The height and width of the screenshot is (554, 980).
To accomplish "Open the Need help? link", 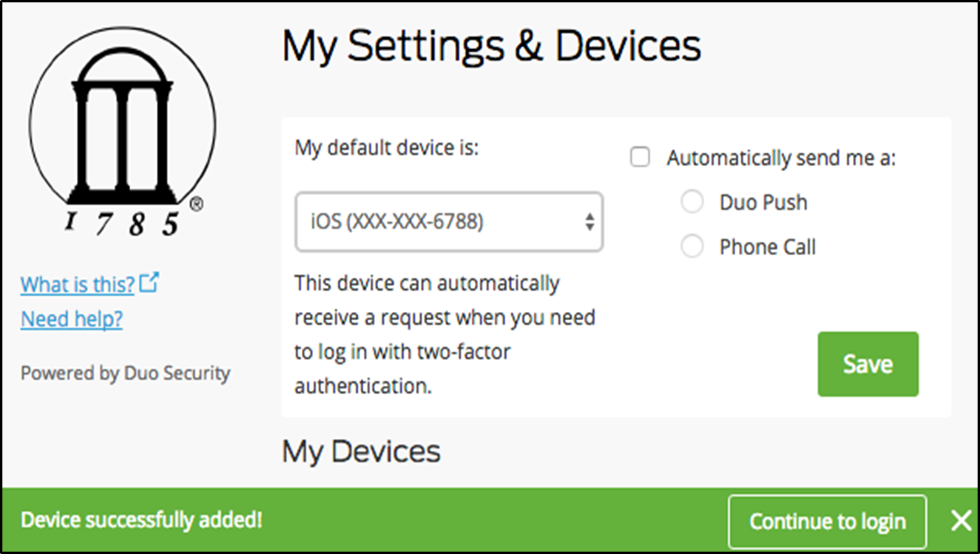I will (71, 319).
